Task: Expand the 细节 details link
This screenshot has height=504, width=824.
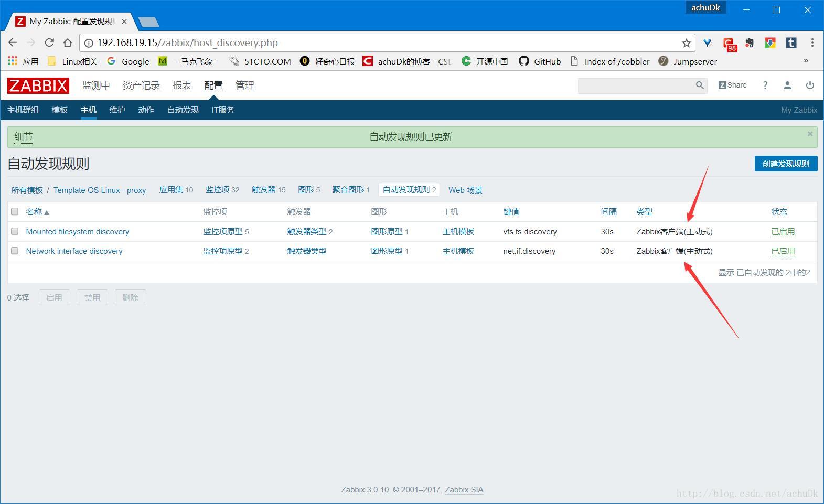Action: tap(23, 136)
